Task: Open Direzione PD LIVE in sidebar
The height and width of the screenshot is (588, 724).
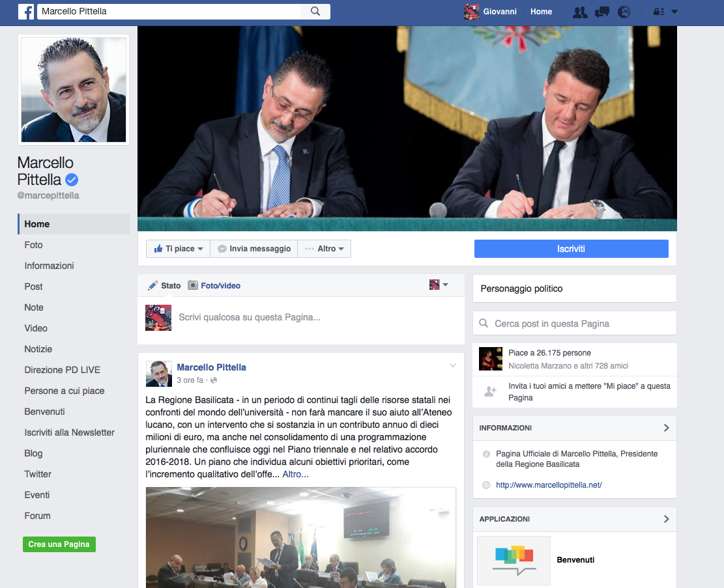Action: 62,370
